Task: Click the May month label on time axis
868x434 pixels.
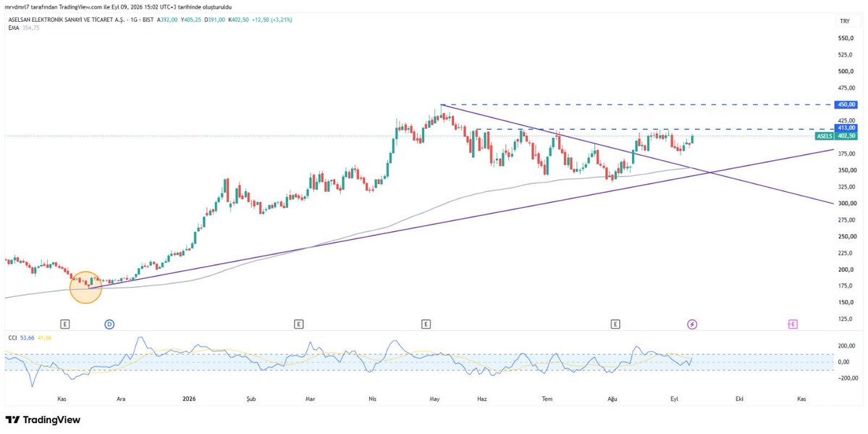Action: click(435, 399)
